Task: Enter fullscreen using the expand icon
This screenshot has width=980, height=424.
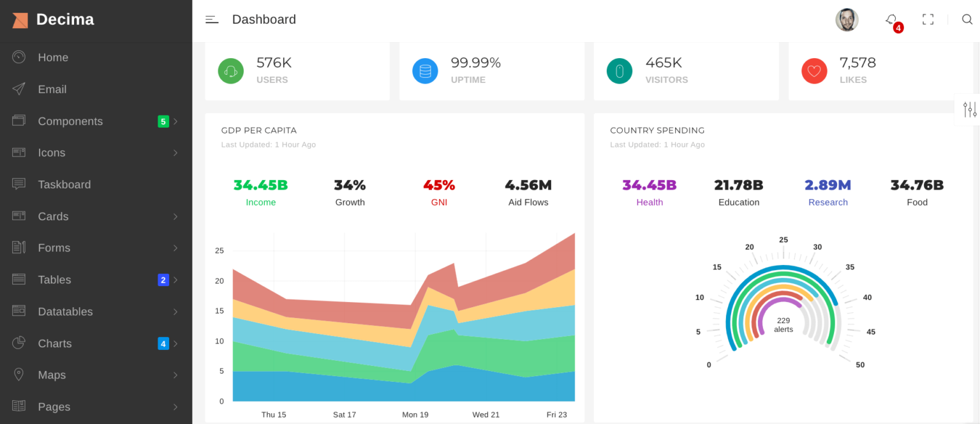Action: (x=928, y=19)
